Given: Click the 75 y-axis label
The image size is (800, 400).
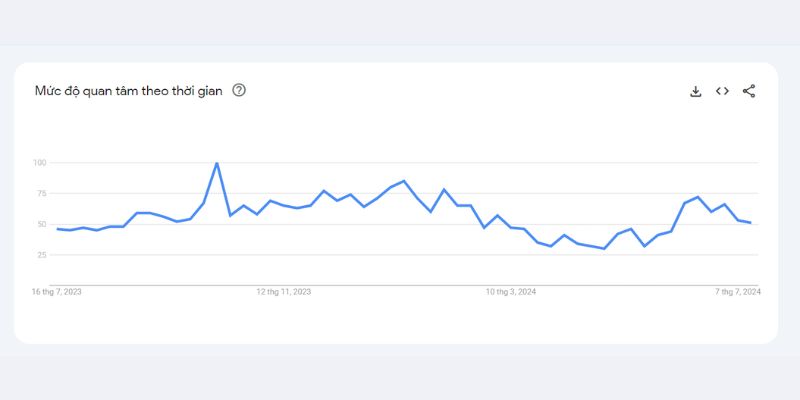Looking at the screenshot, I should click(41, 193).
